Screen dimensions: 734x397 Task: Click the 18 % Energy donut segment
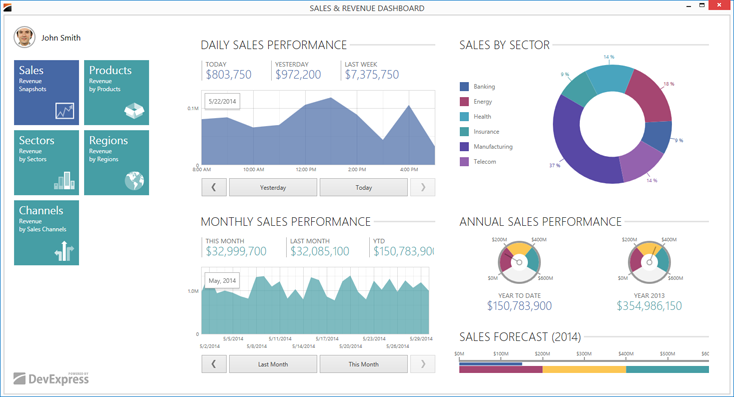650,96
